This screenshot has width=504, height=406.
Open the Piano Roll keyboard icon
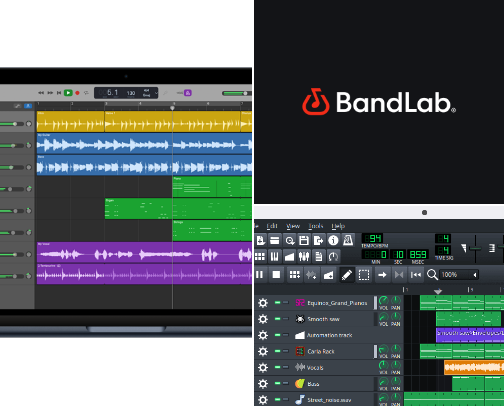pos(275,256)
